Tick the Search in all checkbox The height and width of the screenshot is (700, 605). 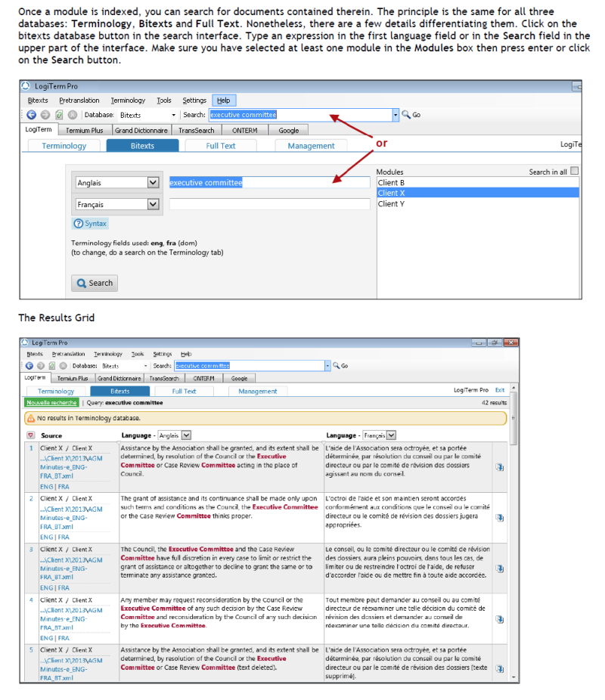[x=575, y=171]
